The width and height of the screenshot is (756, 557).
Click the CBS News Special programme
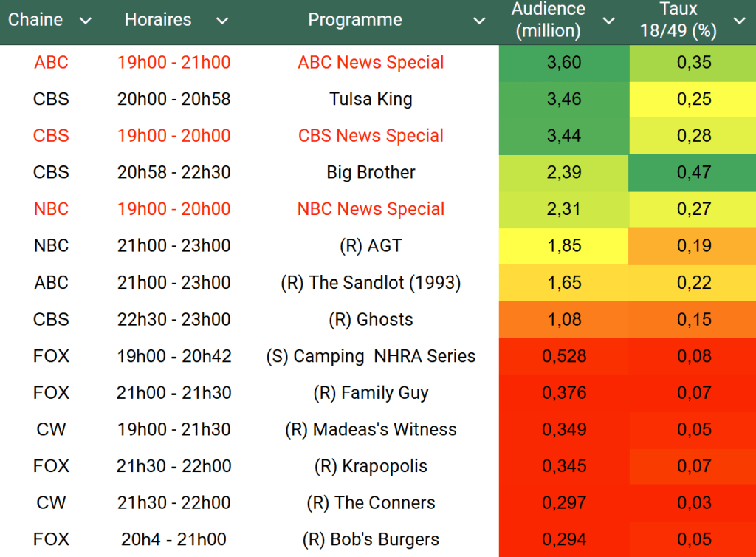point(371,136)
